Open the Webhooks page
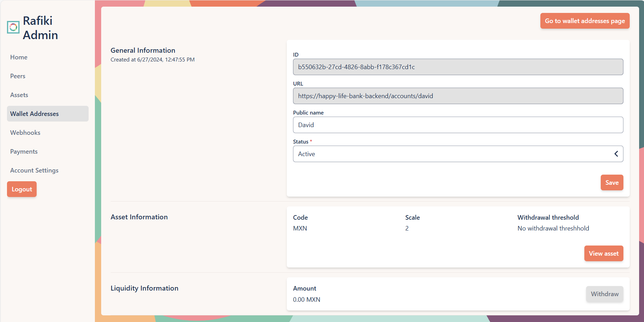The width and height of the screenshot is (644, 322). coord(25,133)
